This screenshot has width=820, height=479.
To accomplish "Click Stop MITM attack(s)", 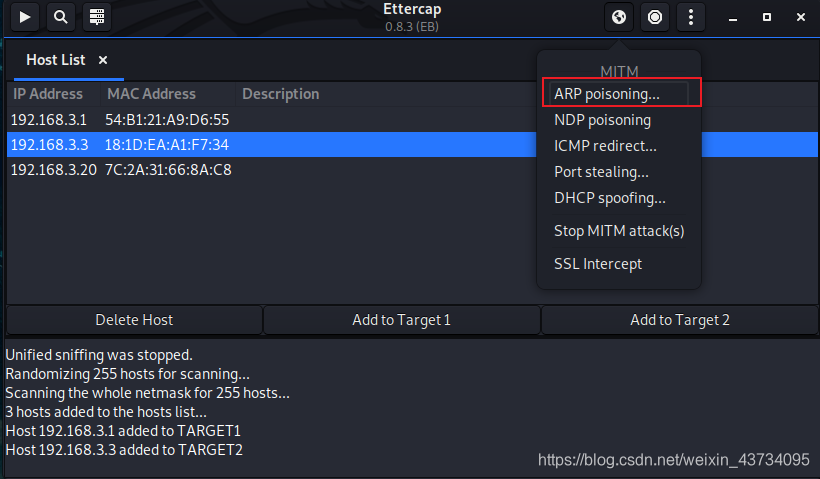I will point(618,231).
